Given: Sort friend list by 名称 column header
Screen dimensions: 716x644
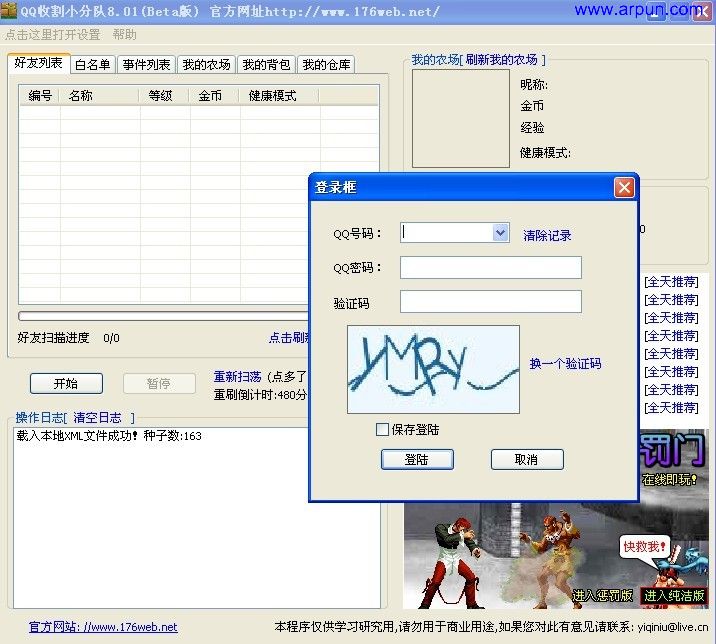Looking at the screenshot, I should click(x=100, y=95).
